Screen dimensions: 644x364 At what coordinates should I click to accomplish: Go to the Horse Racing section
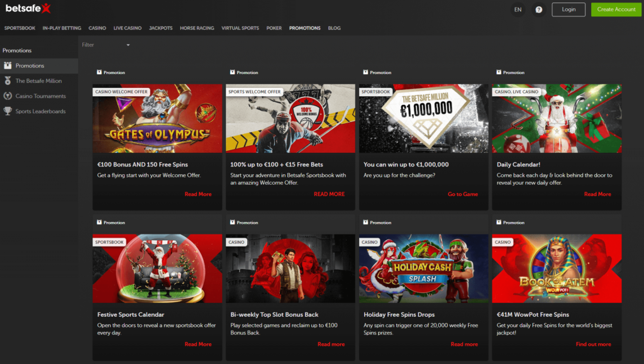pos(197,28)
